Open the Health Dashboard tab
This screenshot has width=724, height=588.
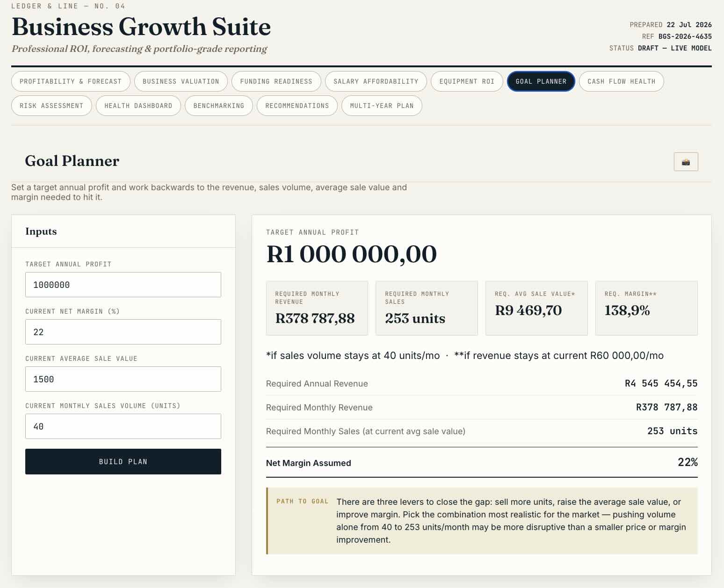[138, 106]
